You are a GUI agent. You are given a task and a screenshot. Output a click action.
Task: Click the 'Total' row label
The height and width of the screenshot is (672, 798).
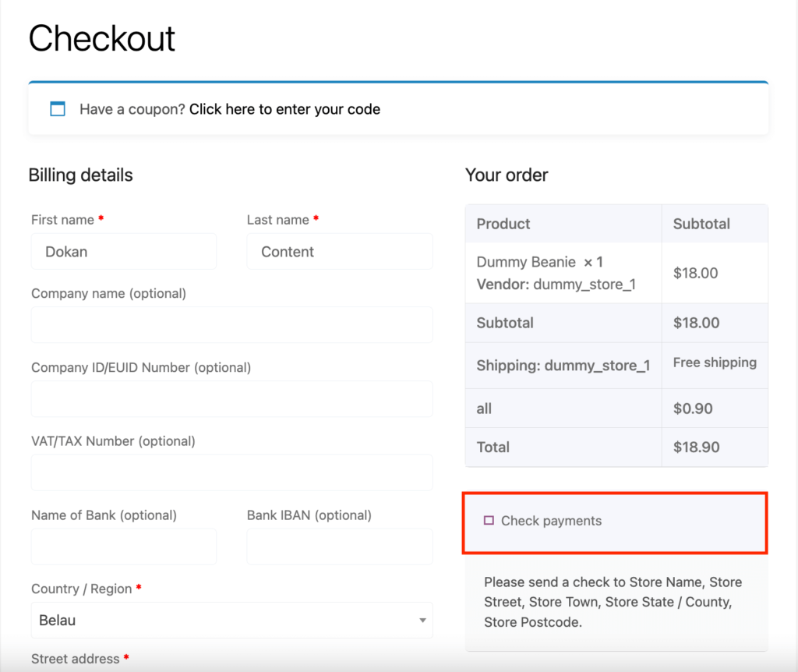click(493, 447)
